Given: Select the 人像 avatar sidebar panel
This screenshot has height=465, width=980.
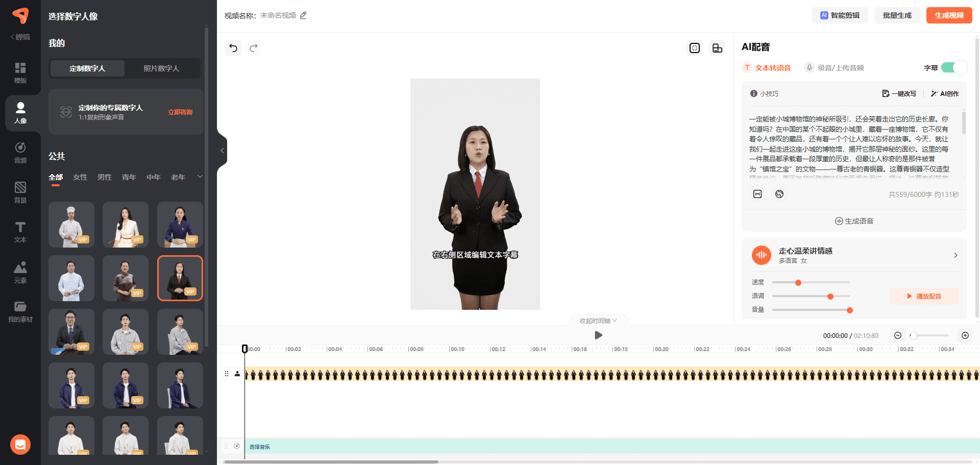Looking at the screenshot, I should pos(20,113).
